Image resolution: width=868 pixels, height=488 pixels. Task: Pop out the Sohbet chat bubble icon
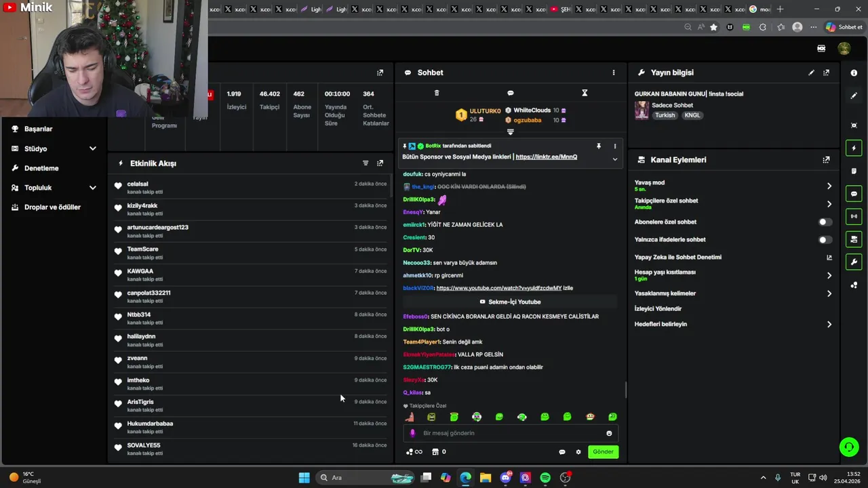tap(511, 93)
